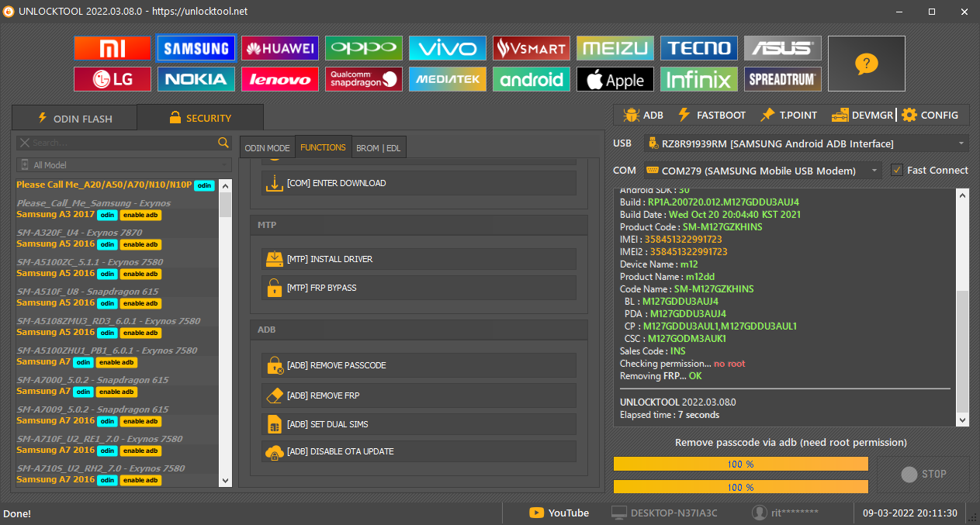Select SM-A7000_5.0.2 - Snapdragon 615 row

pyautogui.click(x=92, y=380)
